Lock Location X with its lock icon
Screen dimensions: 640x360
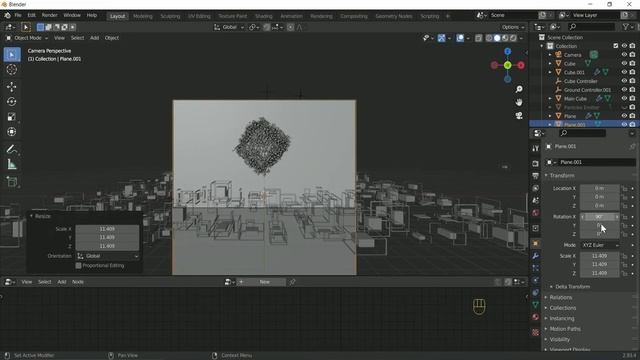pos(624,189)
